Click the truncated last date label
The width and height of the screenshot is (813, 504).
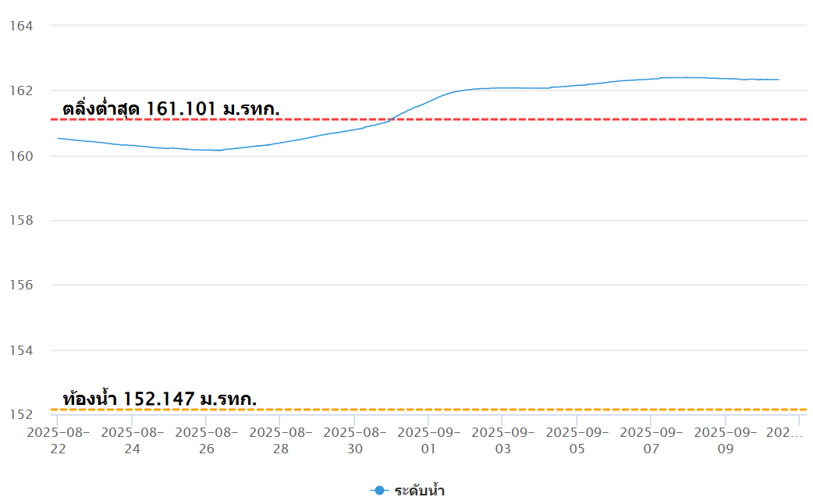785,432
